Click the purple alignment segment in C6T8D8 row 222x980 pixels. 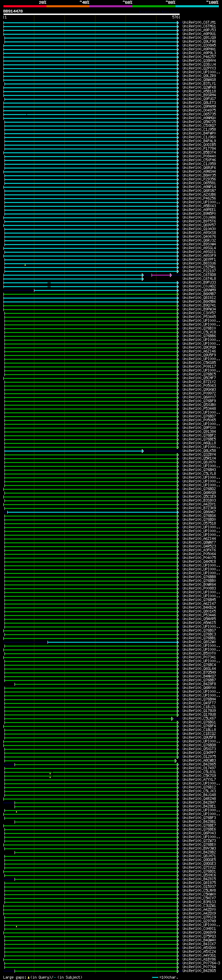click(162, 275)
